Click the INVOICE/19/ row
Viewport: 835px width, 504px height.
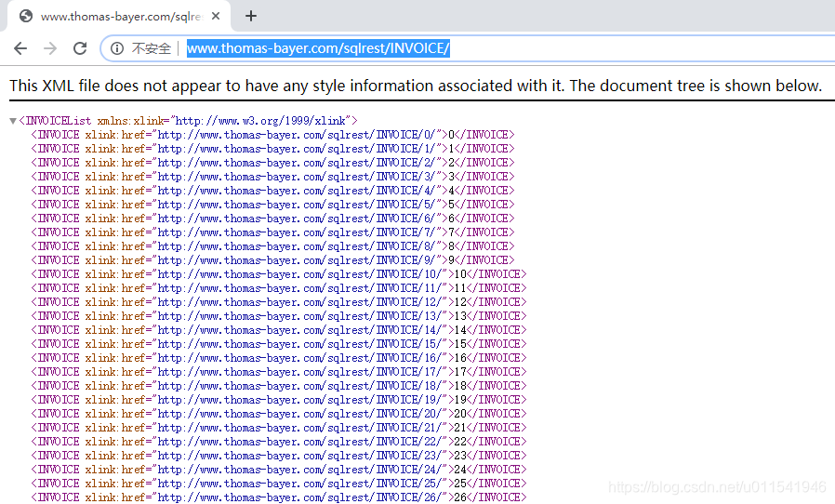pyautogui.click(x=279, y=400)
